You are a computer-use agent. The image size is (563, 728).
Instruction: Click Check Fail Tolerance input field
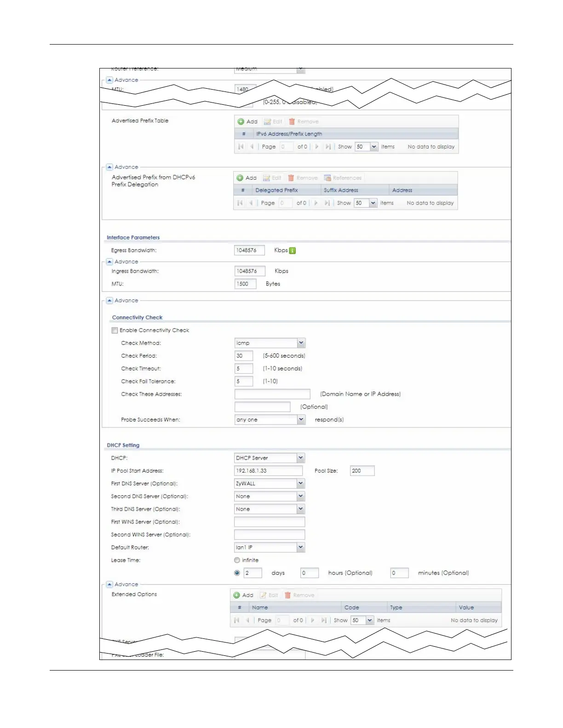[244, 381]
